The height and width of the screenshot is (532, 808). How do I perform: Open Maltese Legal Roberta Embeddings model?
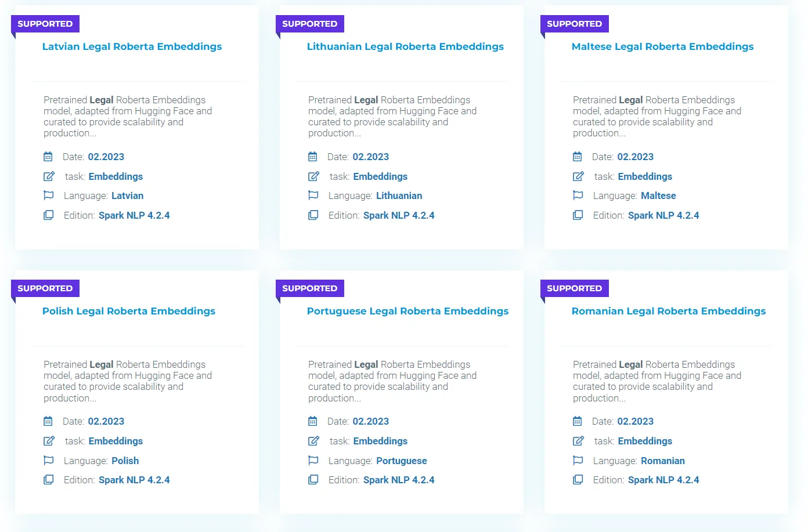coord(662,46)
